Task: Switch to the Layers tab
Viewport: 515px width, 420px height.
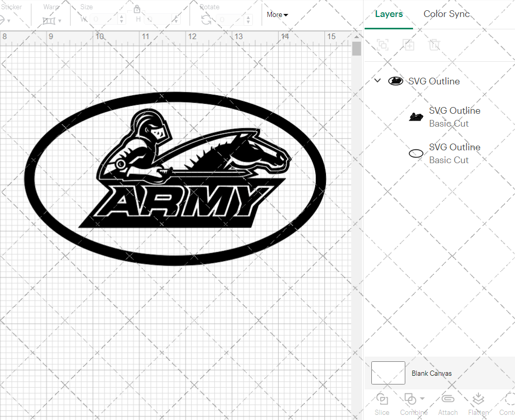Action: pyautogui.click(x=389, y=14)
